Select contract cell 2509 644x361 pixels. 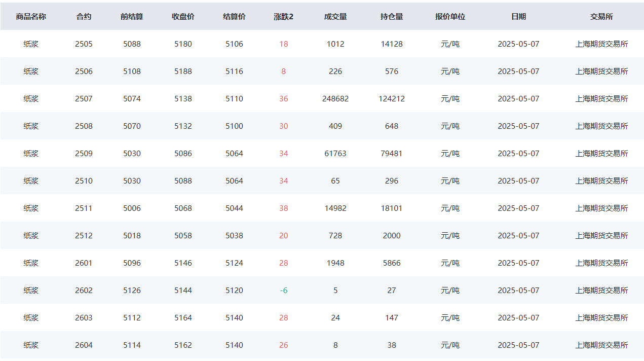84,154
